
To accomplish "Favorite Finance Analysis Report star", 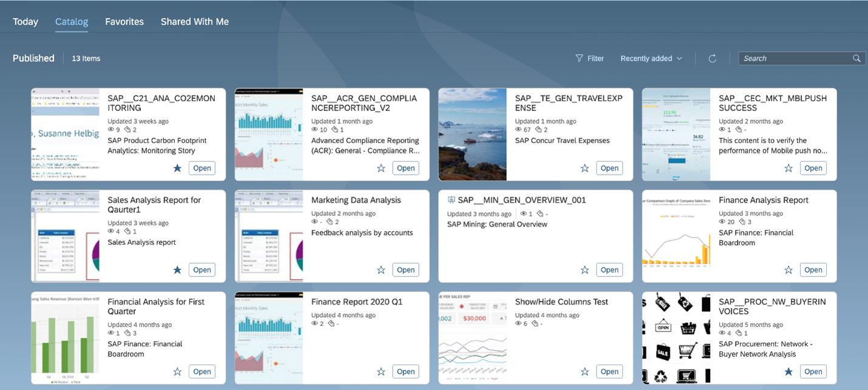I will coord(788,270).
